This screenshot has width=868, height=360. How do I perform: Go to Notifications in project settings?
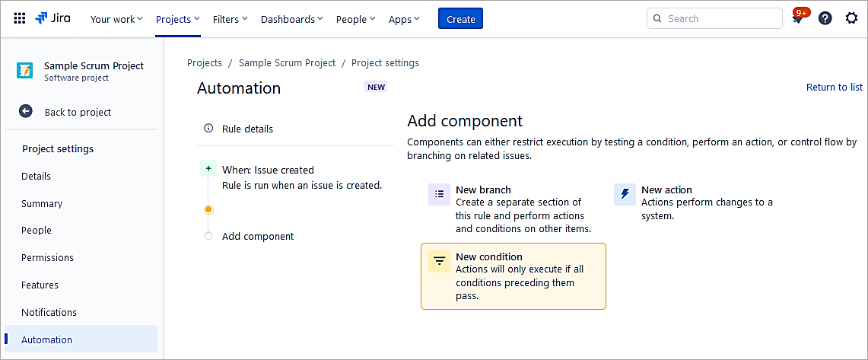(x=49, y=313)
